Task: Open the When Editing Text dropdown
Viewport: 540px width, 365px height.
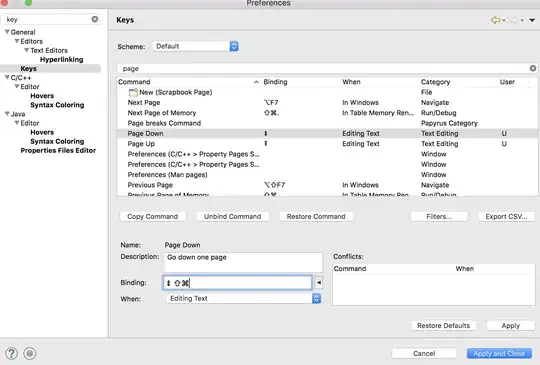Action: tap(243, 299)
